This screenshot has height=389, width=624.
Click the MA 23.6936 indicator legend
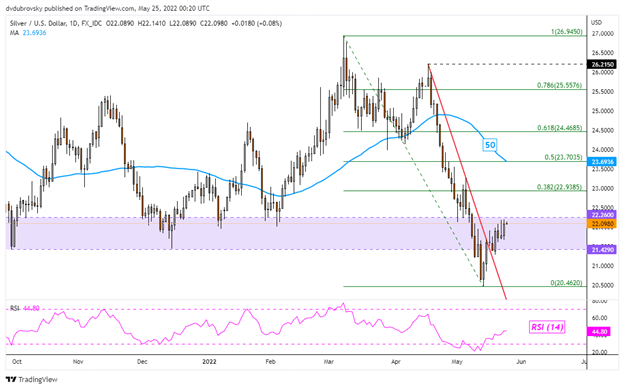tap(28, 33)
